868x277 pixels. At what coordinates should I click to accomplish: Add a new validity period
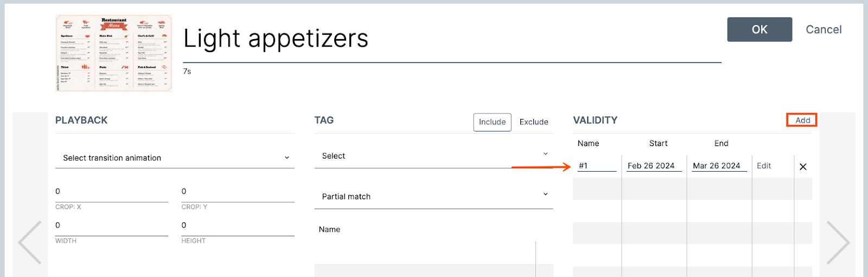(x=802, y=120)
